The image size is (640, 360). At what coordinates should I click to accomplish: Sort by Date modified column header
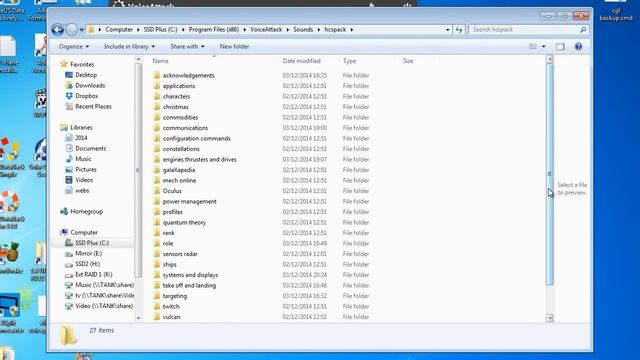coord(302,61)
